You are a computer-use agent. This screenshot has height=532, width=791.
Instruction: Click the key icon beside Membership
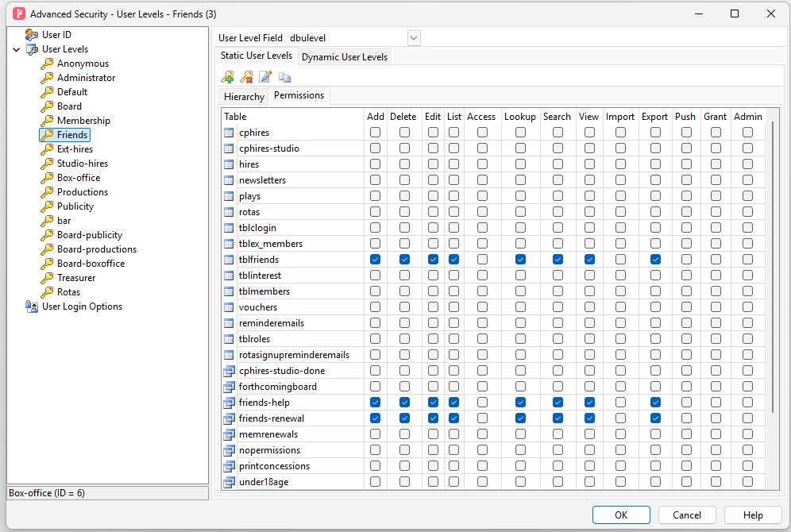[47, 121]
